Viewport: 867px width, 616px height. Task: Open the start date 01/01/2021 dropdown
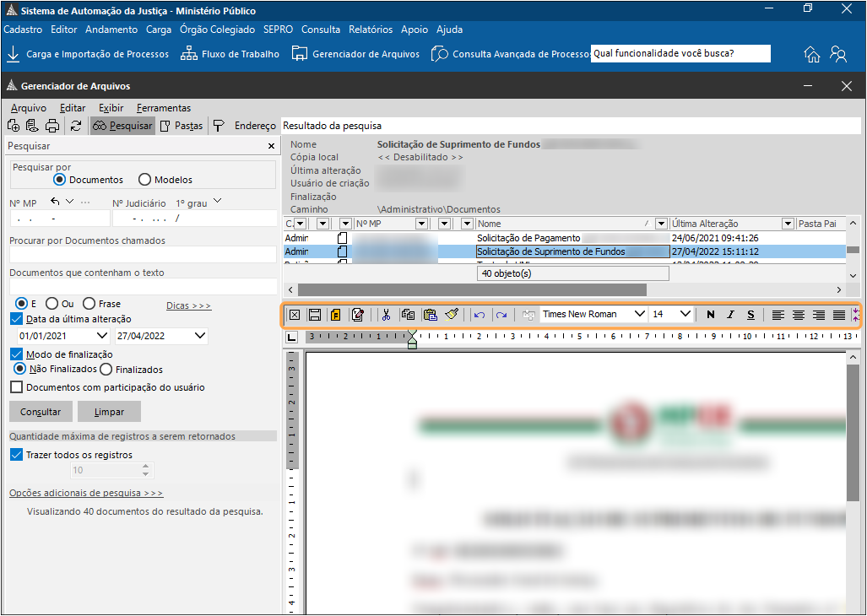[x=102, y=335]
